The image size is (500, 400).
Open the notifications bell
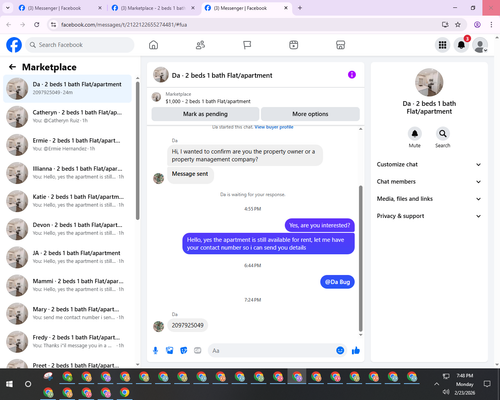(461, 45)
